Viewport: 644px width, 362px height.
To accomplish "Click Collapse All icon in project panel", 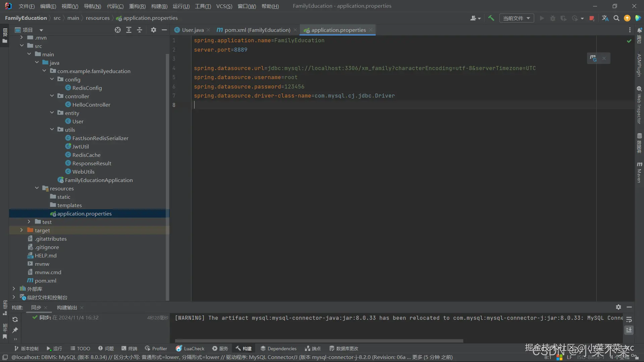I will [x=140, y=30].
